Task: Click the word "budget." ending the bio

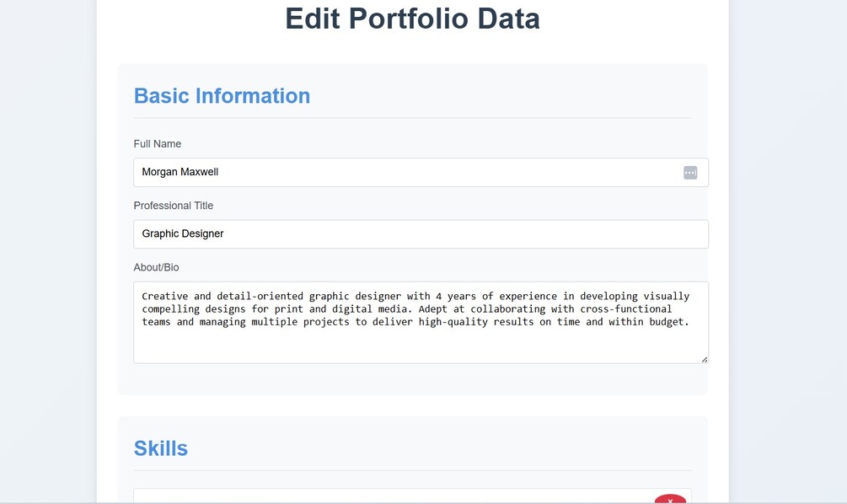Action: click(668, 322)
